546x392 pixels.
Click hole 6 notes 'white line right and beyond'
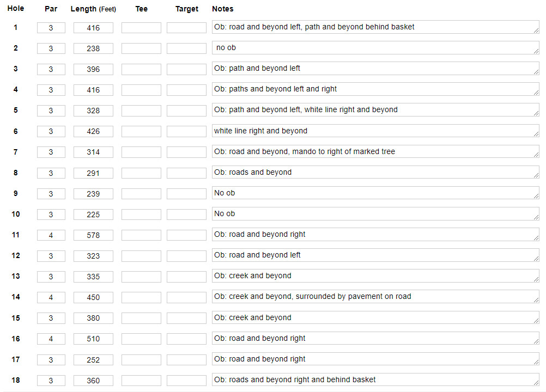point(375,131)
